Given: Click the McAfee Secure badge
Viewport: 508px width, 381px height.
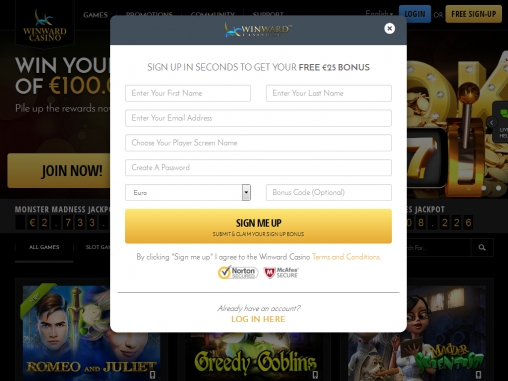Looking at the screenshot, I should (x=281, y=272).
